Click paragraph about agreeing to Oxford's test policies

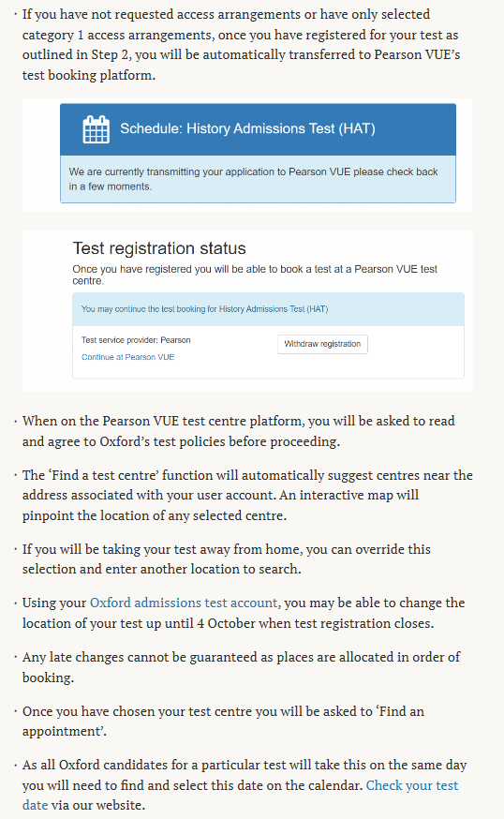[239, 431]
